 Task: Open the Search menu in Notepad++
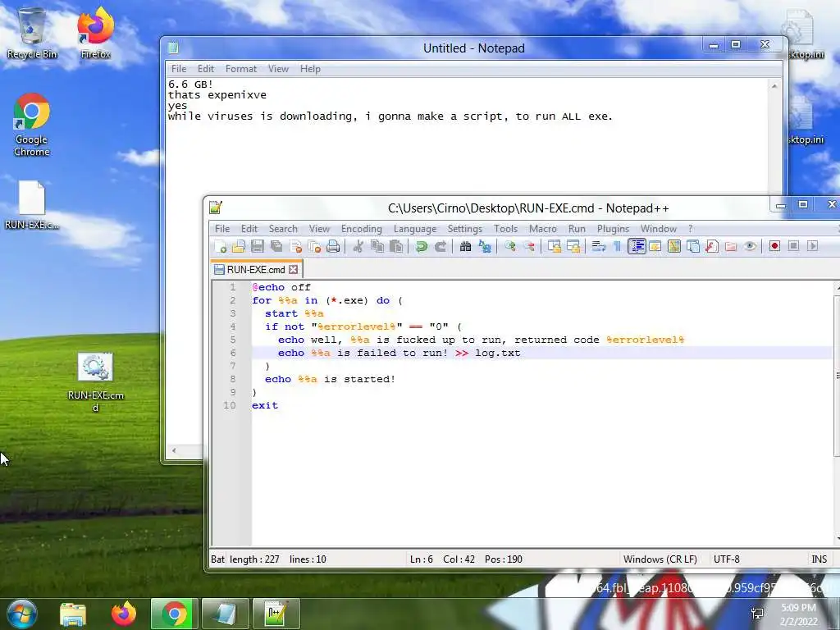click(x=283, y=229)
